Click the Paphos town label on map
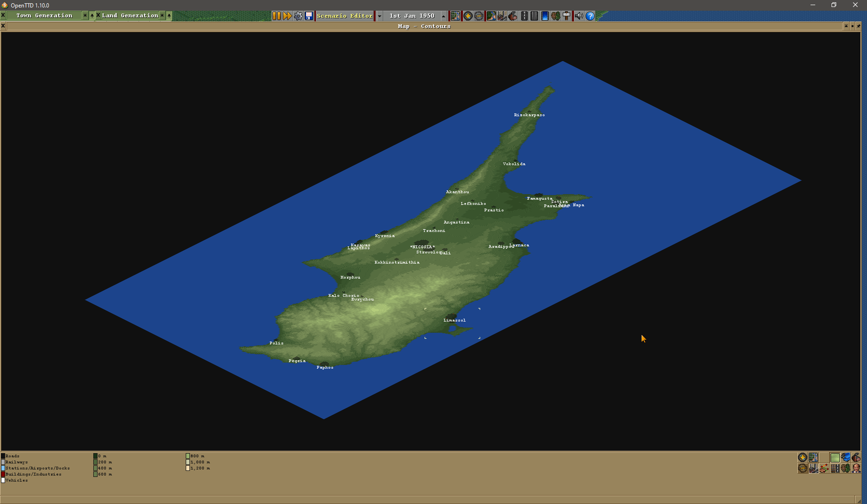This screenshot has height=504, width=867. 325,367
